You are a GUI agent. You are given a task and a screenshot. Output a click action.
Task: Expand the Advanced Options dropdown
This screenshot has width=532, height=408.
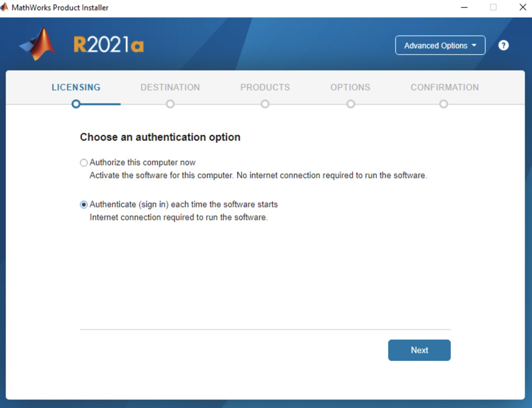click(x=440, y=46)
